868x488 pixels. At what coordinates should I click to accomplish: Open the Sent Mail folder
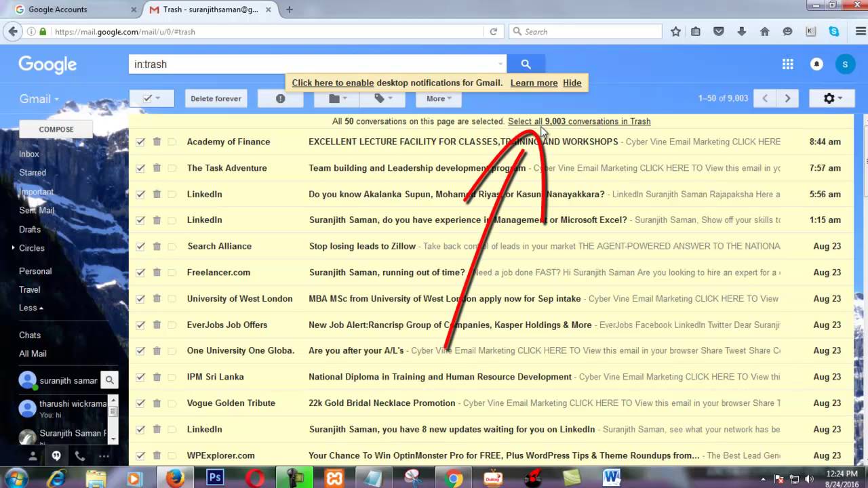pos(37,210)
